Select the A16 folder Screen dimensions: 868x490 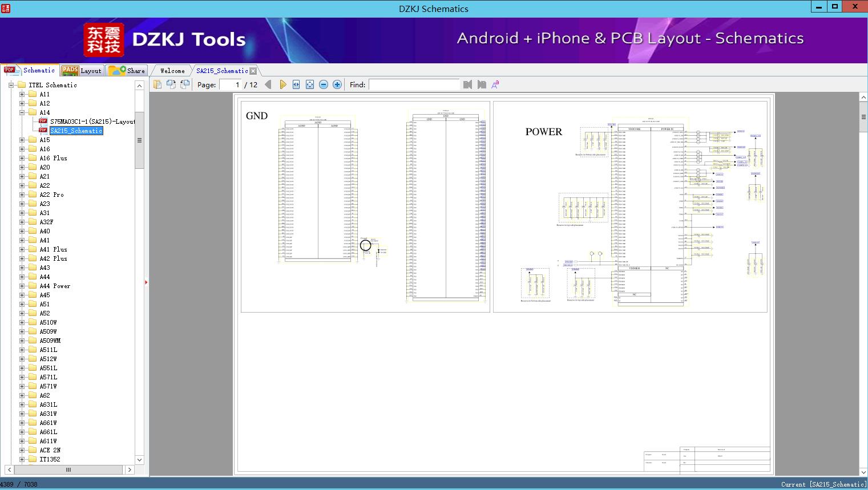click(45, 149)
